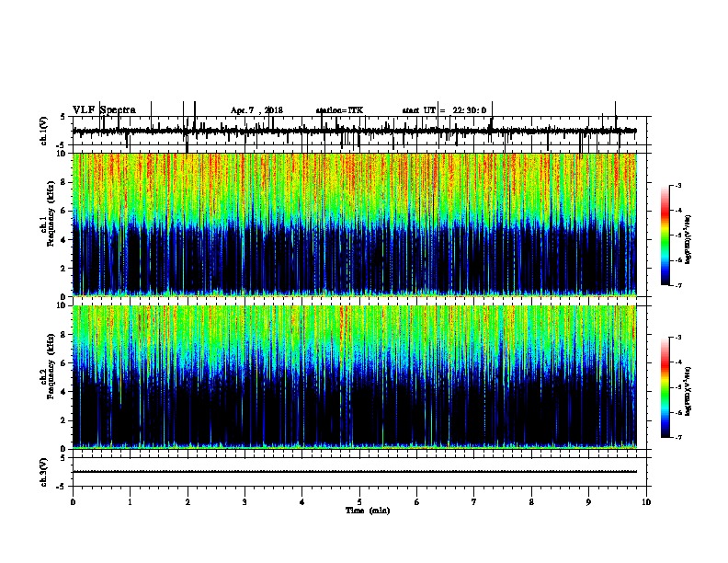Click the "station=ITK" header label

pyautogui.click(x=339, y=110)
